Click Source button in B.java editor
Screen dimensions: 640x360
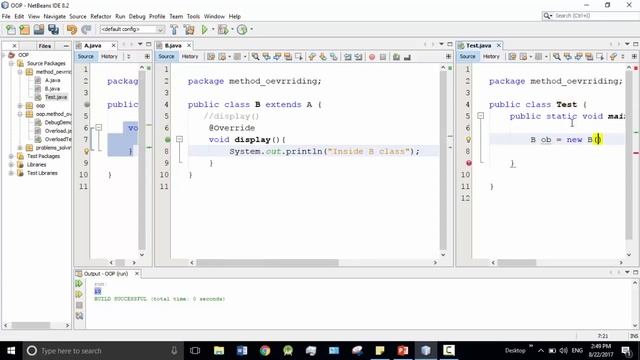[x=166, y=57]
